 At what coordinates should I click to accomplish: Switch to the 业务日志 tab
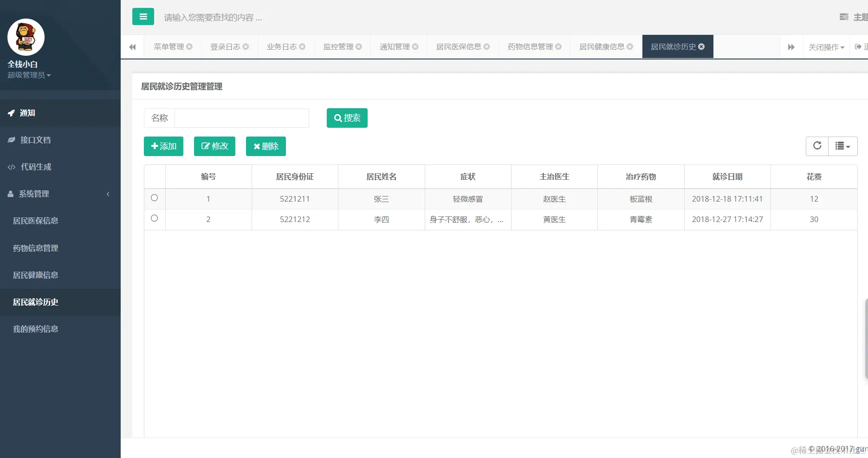[x=282, y=46]
